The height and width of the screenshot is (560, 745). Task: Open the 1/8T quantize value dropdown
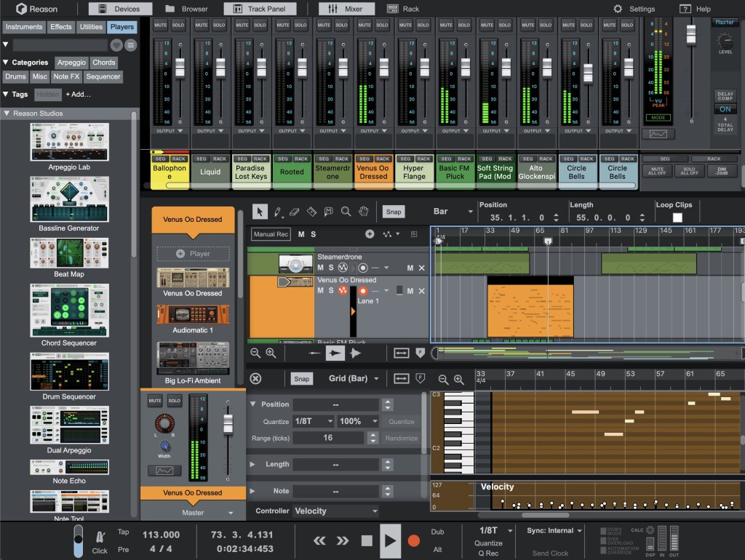[x=314, y=421]
